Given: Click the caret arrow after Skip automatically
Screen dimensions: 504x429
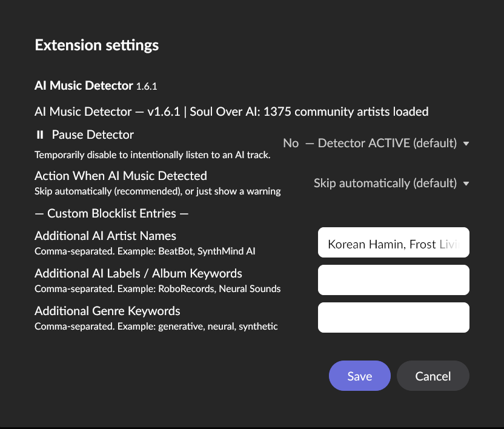Looking at the screenshot, I should (x=466, y=184).
